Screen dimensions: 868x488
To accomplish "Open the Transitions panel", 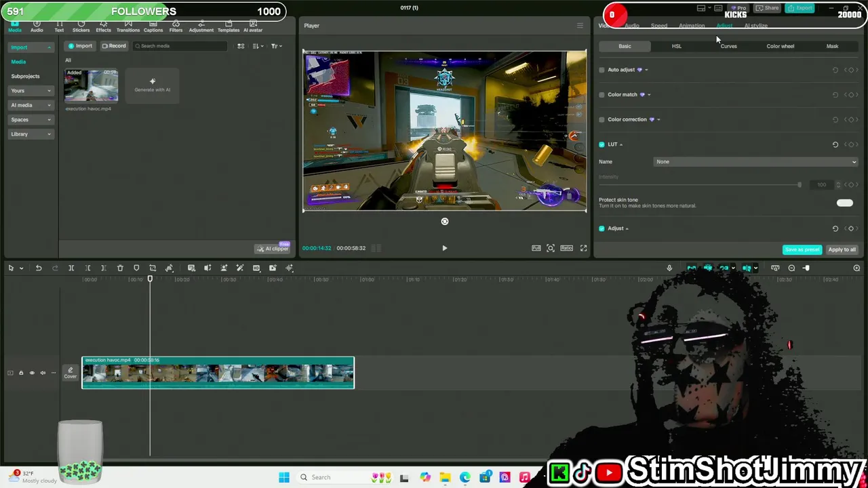I will (x=128, y=27).
